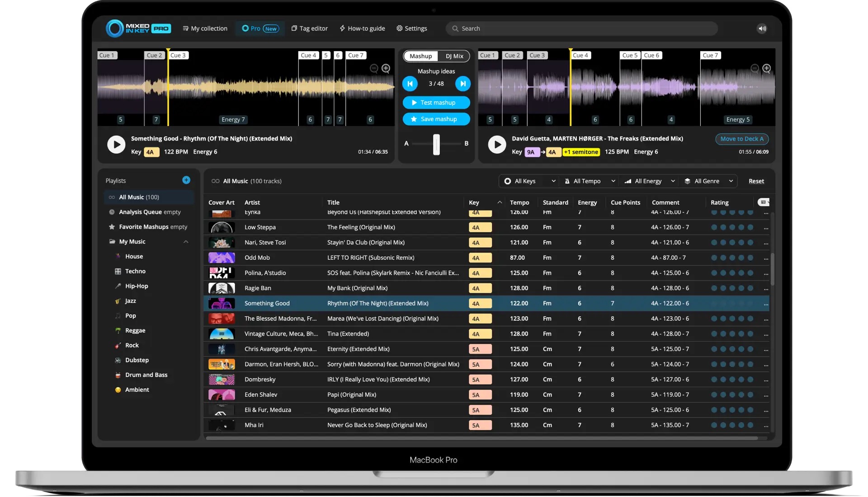Set third rating dot for Eden Shalev
The height and width of the screenshot is (497, 868).
(x=732, y=395)
